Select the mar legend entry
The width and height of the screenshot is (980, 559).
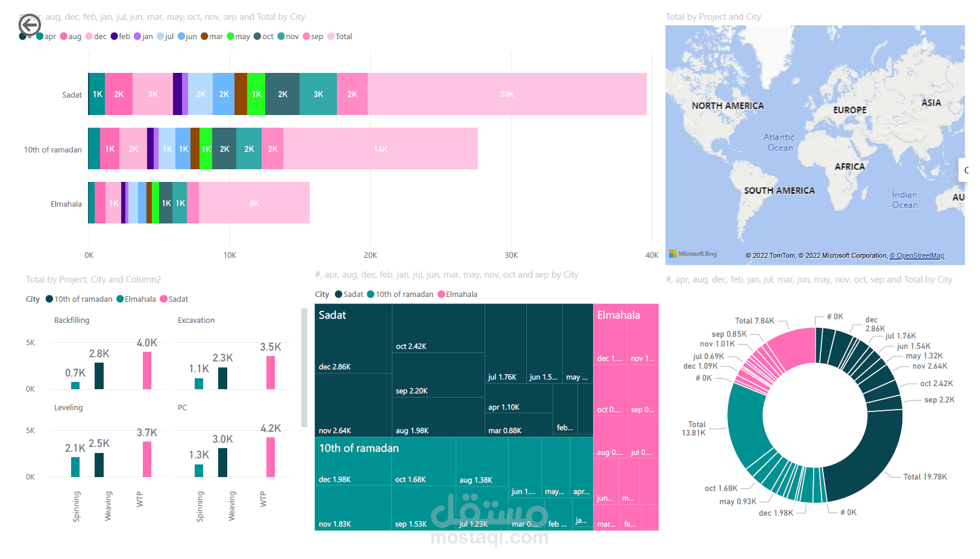pyautogui.click(x=212, y=36)
